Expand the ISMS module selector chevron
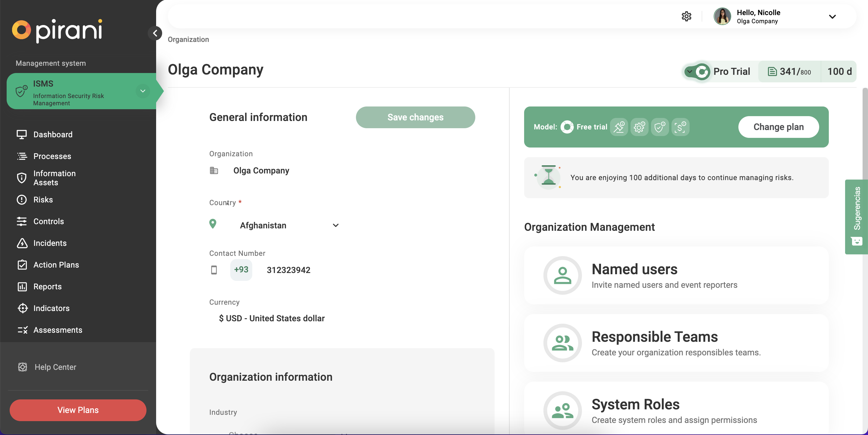The image size is (868, 435). point(143,91)
